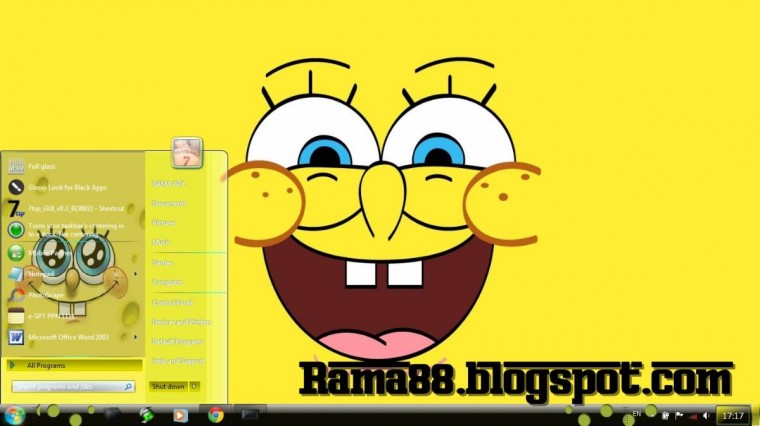
Task: Launch Glassy Look for Black Apps icon
Action: click(16, 187)
